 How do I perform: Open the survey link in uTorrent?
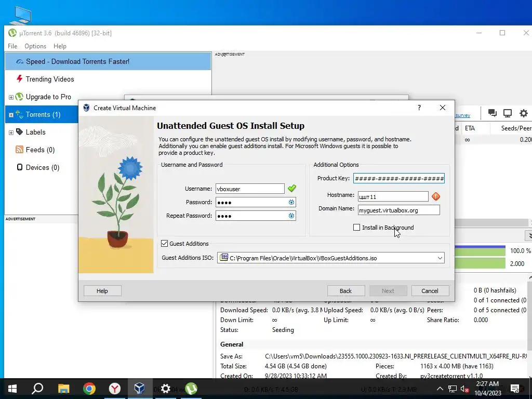click(x=463, y=115)
